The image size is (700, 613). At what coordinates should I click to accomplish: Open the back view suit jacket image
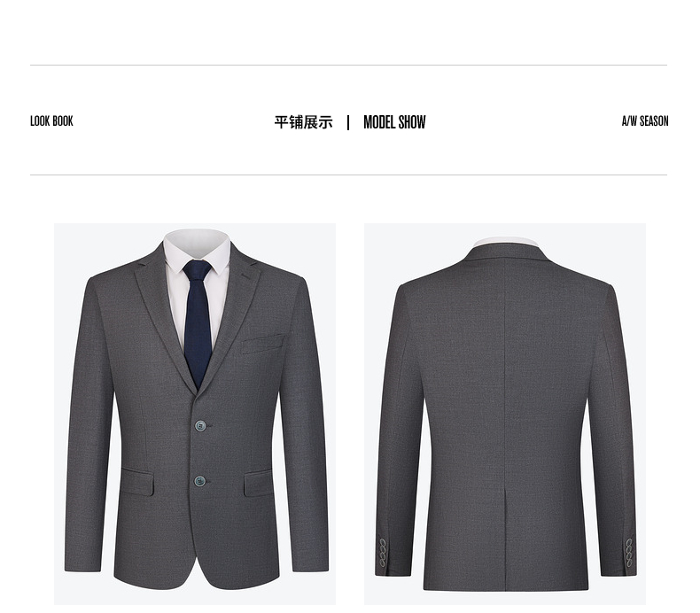tap(505, 414)
